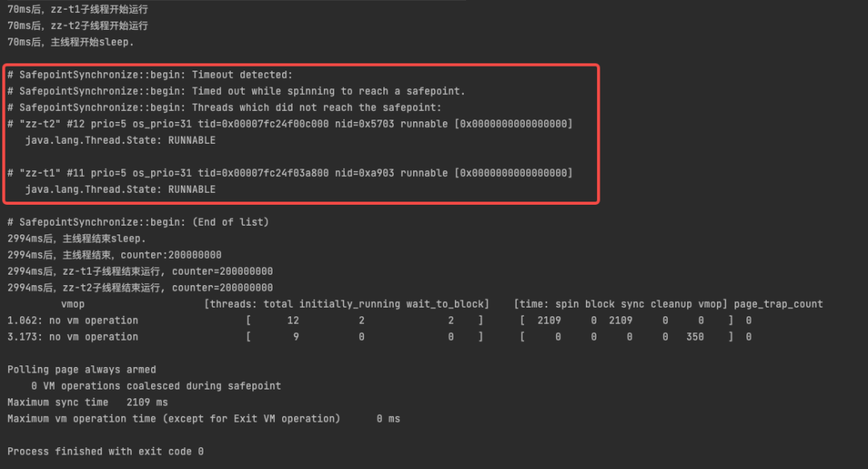This screenshot has width=868, height=469.
Task: Click RUNNABLE state under zz-t2 thread
Action: tap(121, 141)
